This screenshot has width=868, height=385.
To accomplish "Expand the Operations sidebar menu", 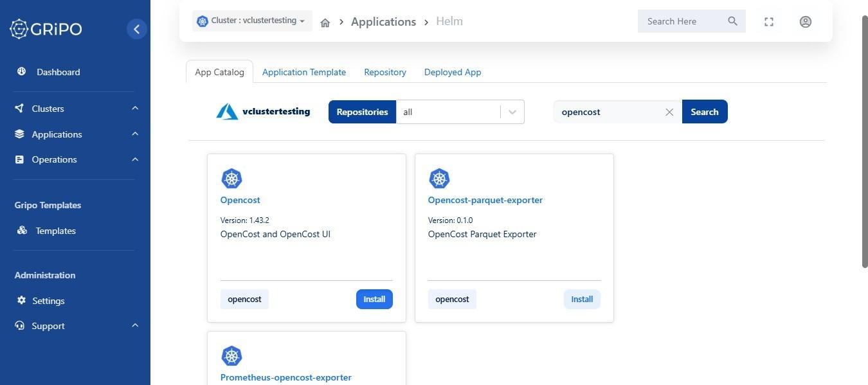I will (x=75, y=159).
